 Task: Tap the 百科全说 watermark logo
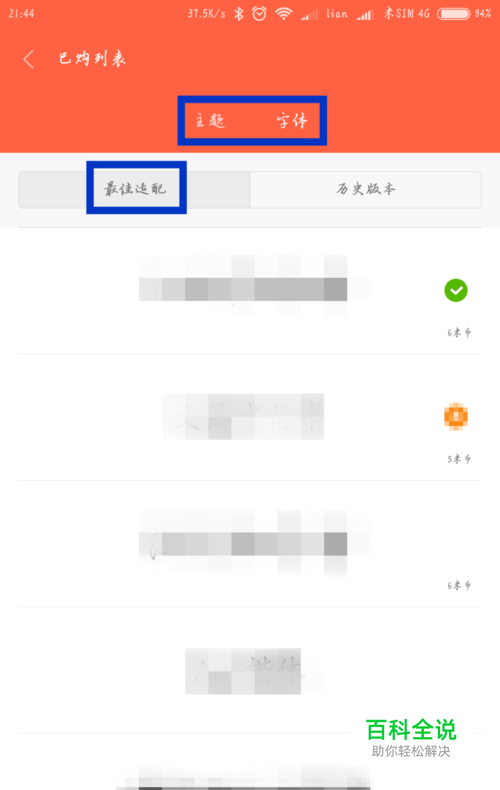pos(411,738)
